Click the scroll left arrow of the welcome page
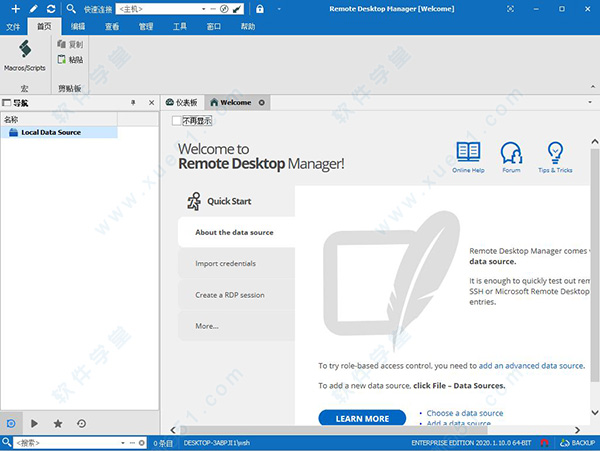The height and width of the screenshot is (451, 600). 173,430
